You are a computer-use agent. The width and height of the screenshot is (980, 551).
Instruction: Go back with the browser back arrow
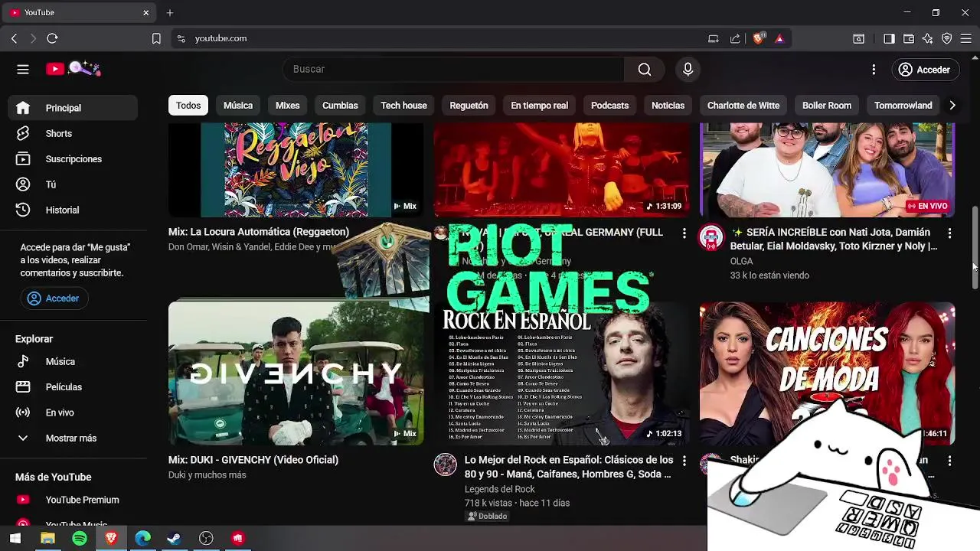14,38
